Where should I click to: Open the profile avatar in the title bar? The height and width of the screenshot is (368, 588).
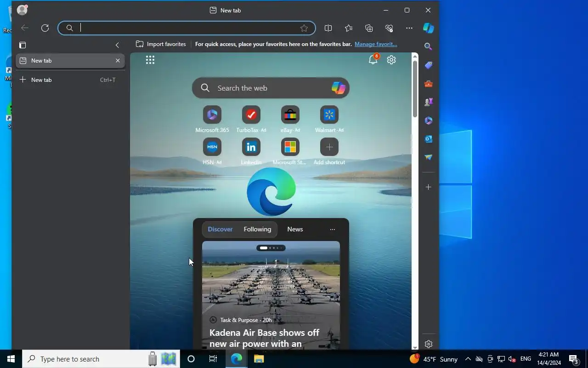(x=22, y=10)
